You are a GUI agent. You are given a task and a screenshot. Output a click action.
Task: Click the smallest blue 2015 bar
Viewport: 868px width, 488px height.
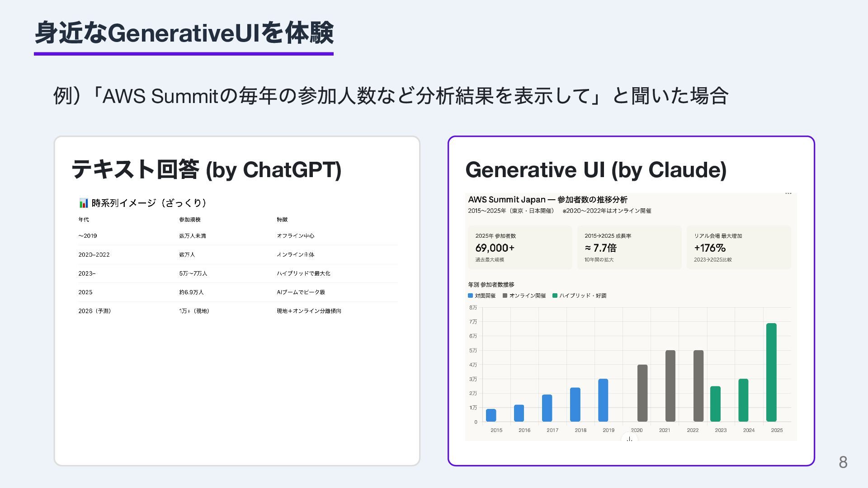[491, 415]
